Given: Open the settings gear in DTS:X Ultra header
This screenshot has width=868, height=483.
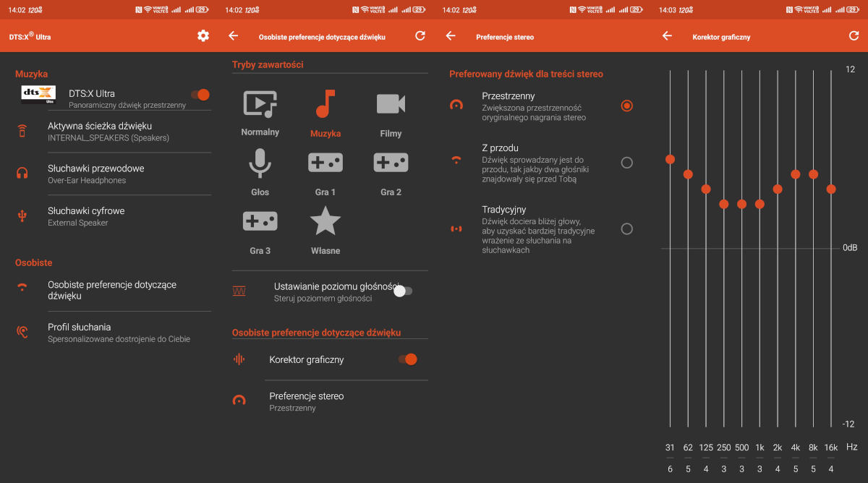Looking at the screenshot, I should (203, 35).
